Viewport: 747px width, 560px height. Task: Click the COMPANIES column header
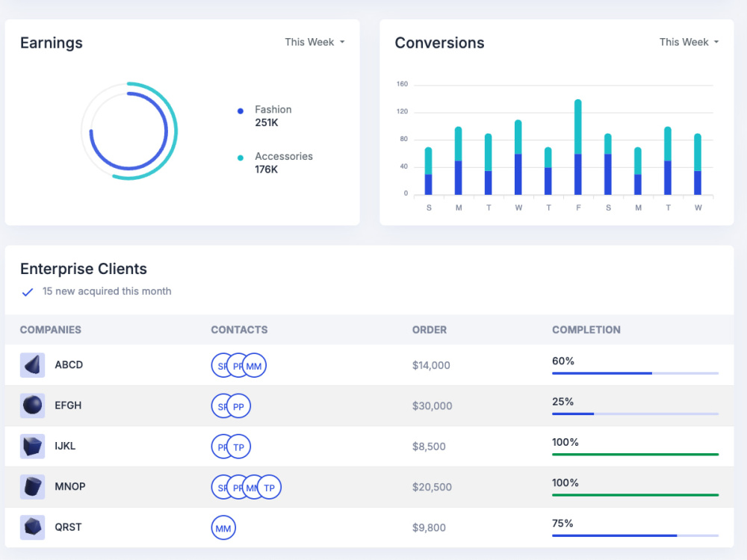(51, 329)
